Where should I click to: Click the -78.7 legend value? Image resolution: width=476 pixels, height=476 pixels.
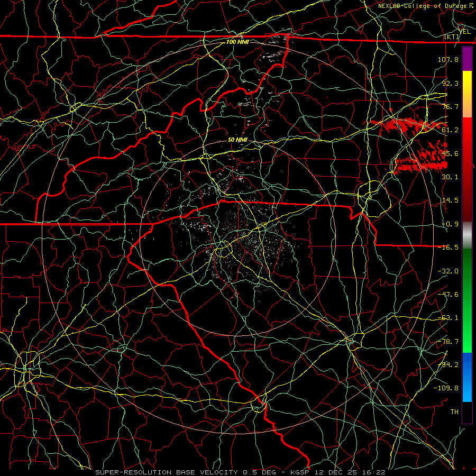pos(448,342)
